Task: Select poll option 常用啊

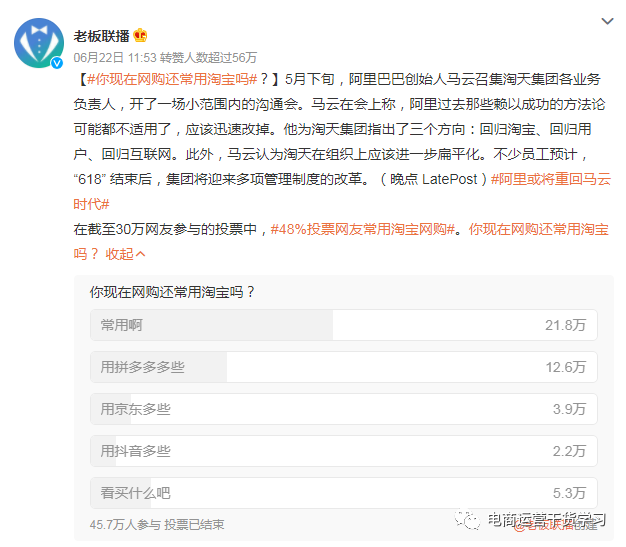Action: click(x=344, y=325)
